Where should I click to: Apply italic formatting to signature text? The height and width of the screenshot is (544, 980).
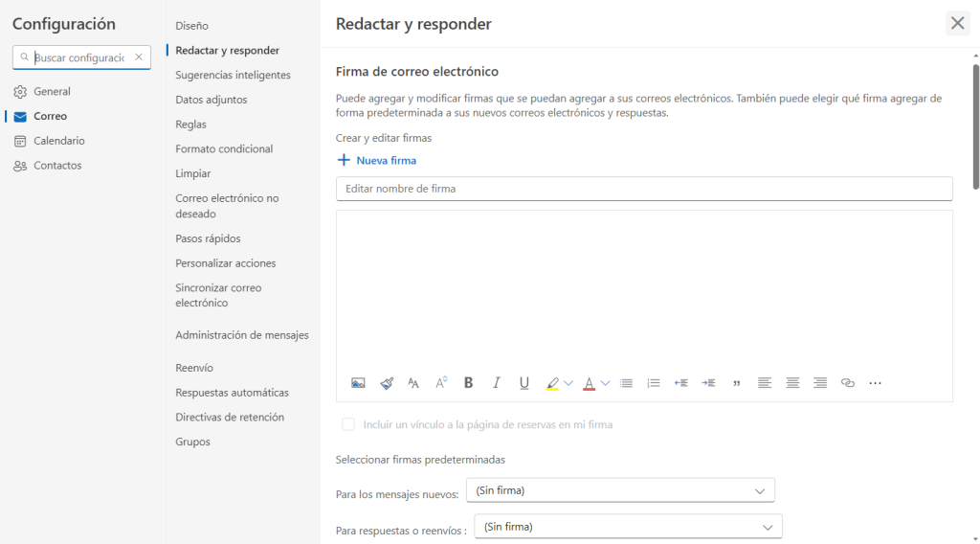tap(497, 383)
